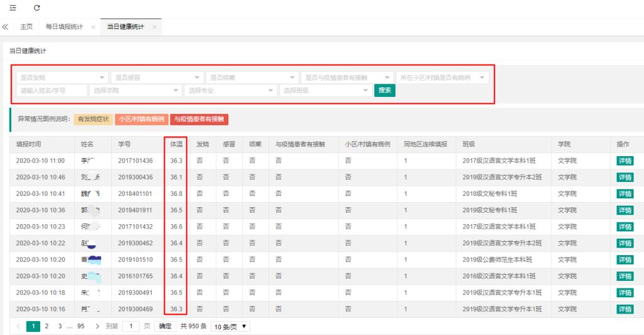
Task: Click the sidebar collapse menu icon
Action: tap(12, 8)
